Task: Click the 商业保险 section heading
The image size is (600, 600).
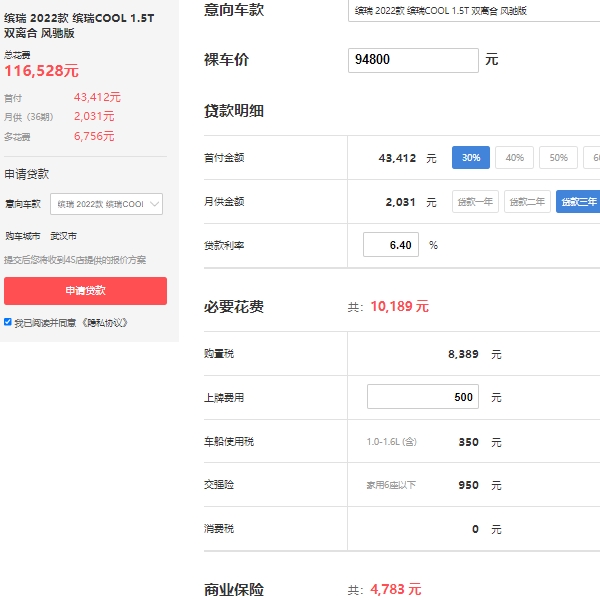Action: [234, 589]
